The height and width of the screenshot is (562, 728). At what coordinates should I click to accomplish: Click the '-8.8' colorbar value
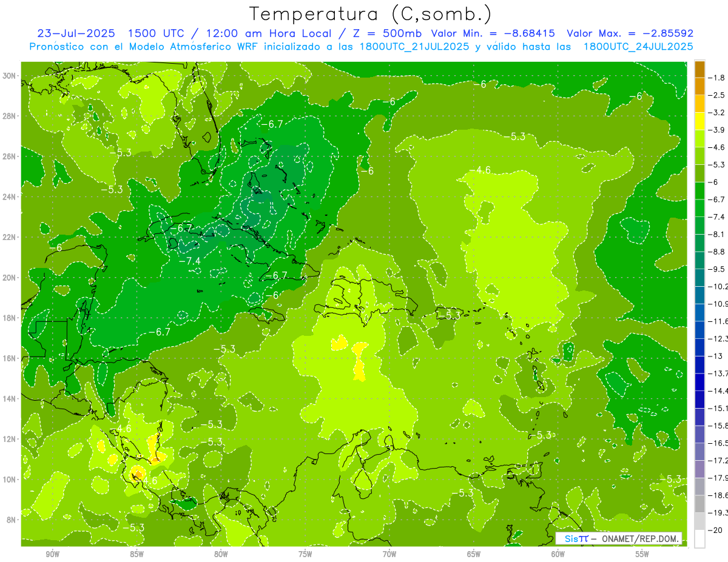716,251
